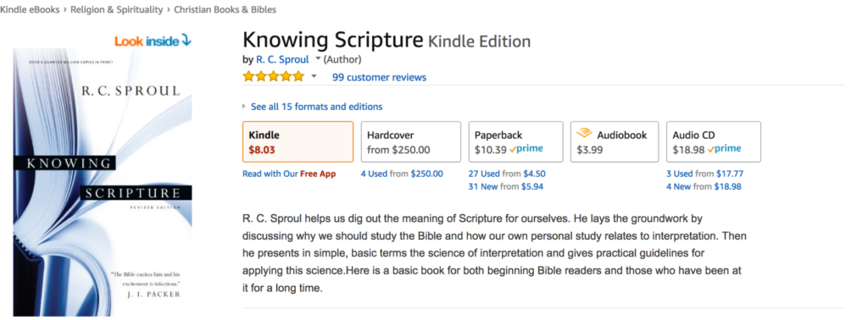Open the Read with Our Free App link
The height and width of the screenshot is (320, 868).
(289, 174)
